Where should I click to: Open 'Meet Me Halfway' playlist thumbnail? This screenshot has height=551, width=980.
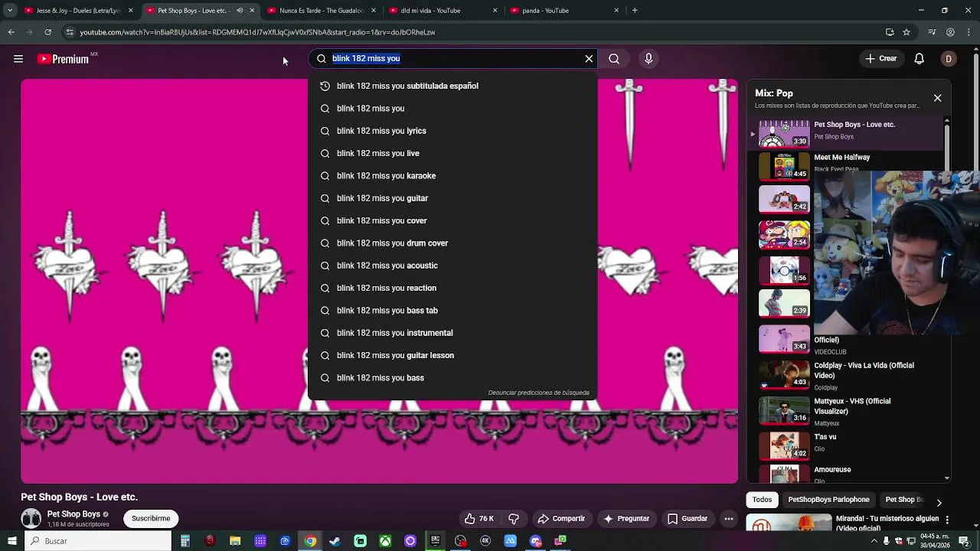point(784,166)
